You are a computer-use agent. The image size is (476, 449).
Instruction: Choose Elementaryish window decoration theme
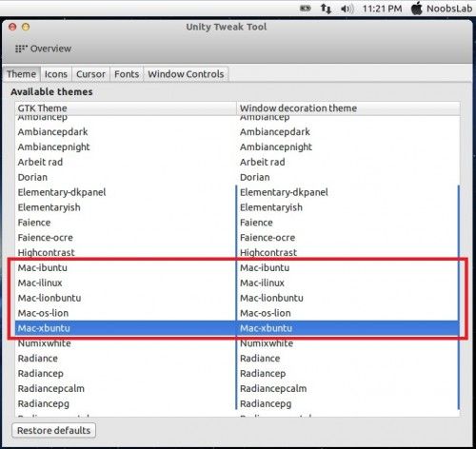(x=348, y=207)
